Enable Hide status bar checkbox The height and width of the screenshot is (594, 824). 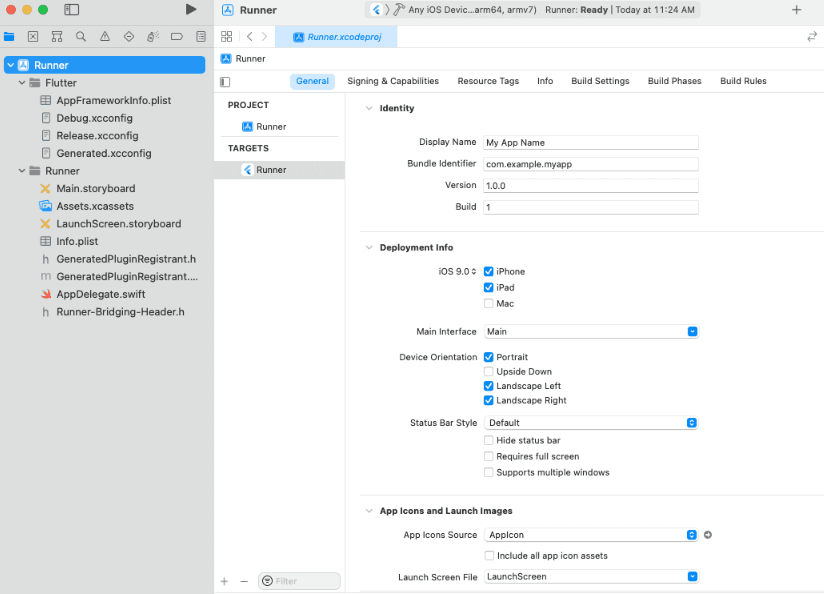coord(489,440)
